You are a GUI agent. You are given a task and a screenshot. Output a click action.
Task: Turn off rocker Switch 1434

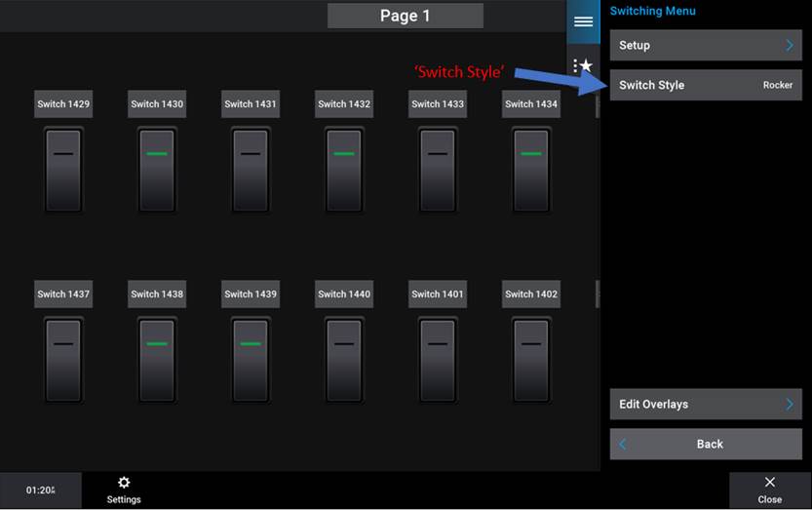coord(531,171)
